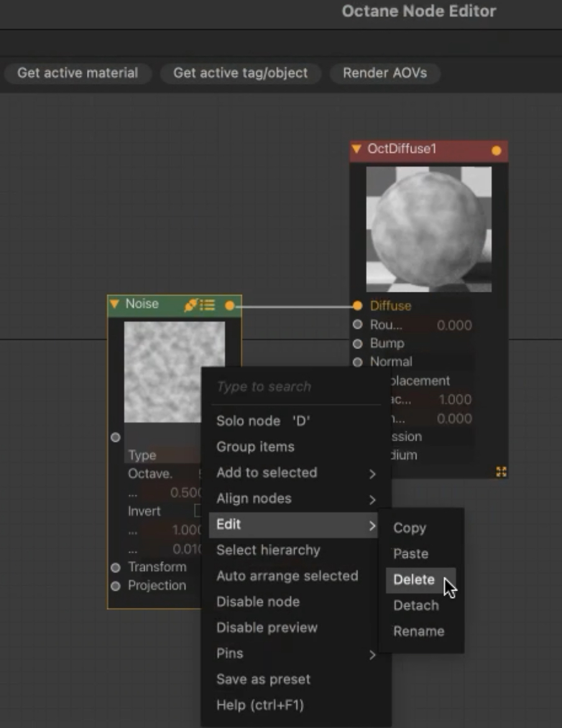Click the Projection input pin on Noise

pos(116,586)
